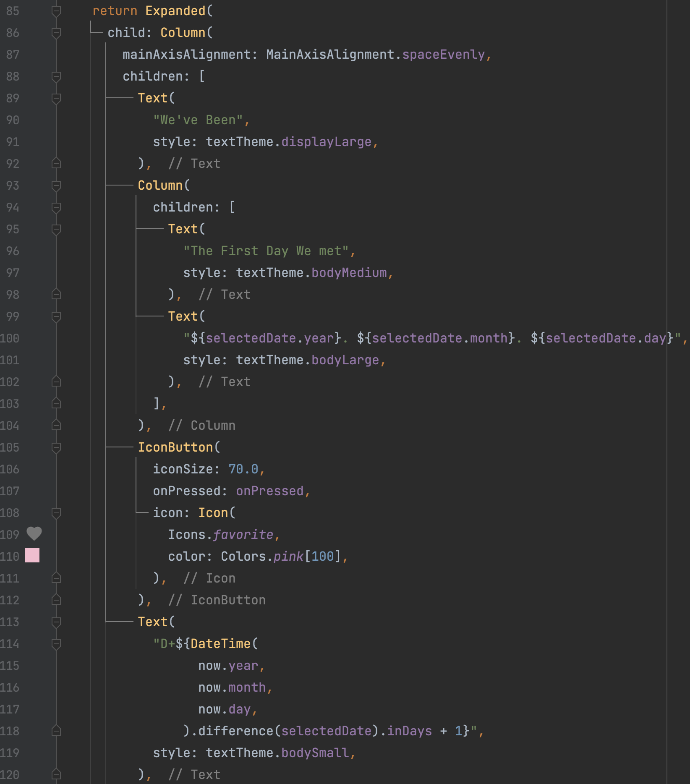Collapse the Column fold marker at line 86

[x=56, y=33]
